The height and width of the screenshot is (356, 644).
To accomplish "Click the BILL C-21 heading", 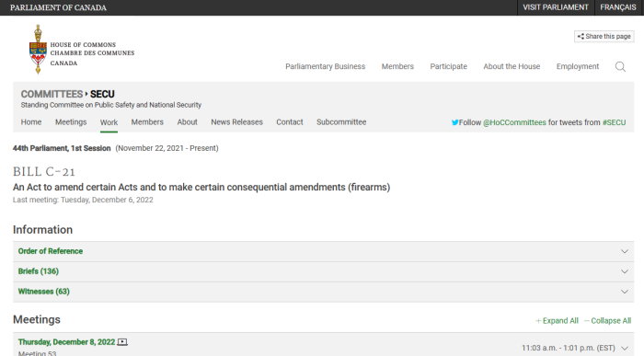I will tap(44, 172).
